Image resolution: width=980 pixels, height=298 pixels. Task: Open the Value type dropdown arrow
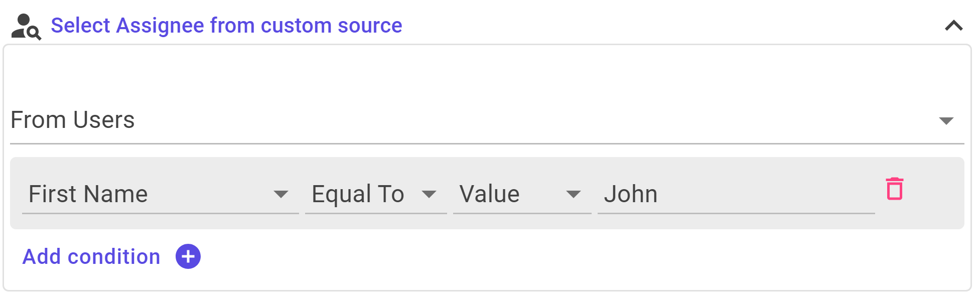click(573, 194)
